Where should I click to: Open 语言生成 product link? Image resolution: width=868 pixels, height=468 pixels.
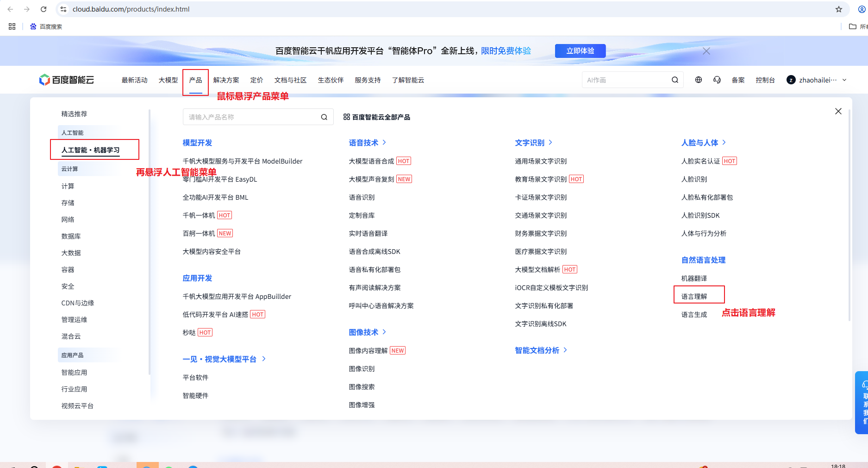(694, 315)
